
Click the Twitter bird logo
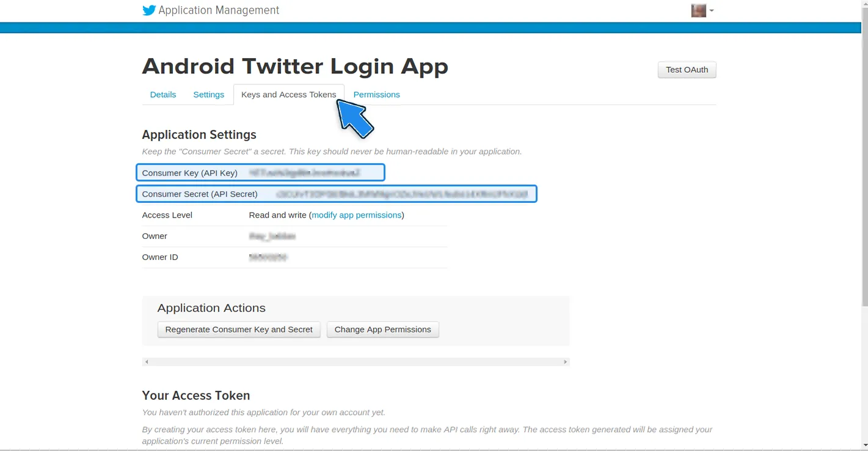149,10
